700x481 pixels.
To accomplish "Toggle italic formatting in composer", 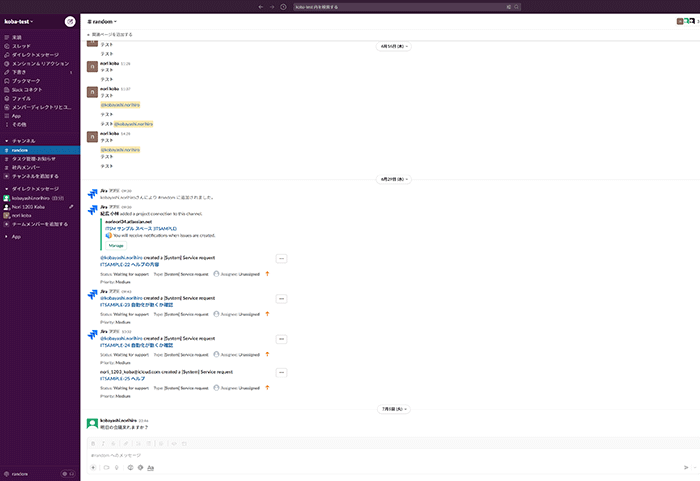I will [x=103, y=443].
